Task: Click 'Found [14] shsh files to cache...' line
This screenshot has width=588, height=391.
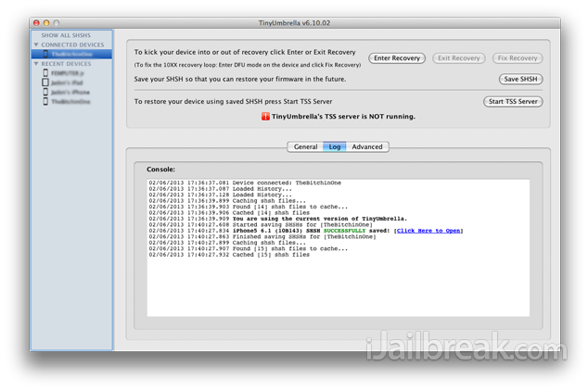Action: (249, 207)
